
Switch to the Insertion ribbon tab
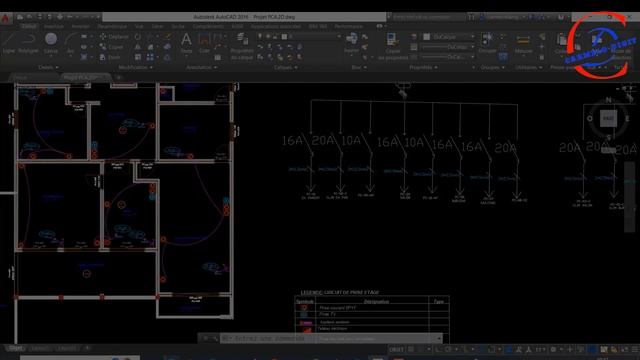[54, 27]
